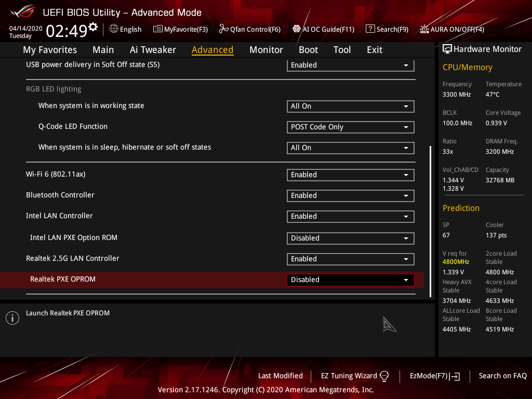Click the Q-Code LED Function label
The image size is (532, 399).
[73, 127]
